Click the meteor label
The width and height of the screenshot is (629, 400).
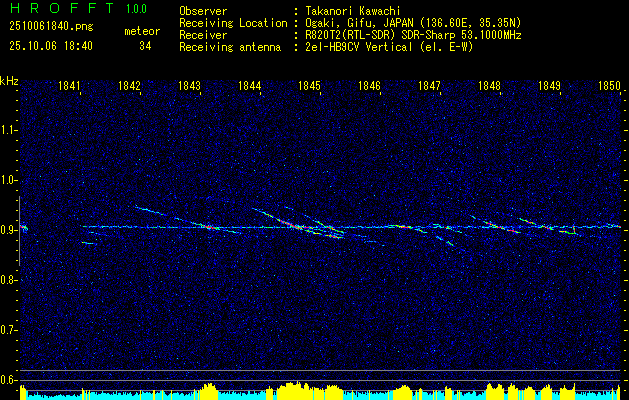142,31
